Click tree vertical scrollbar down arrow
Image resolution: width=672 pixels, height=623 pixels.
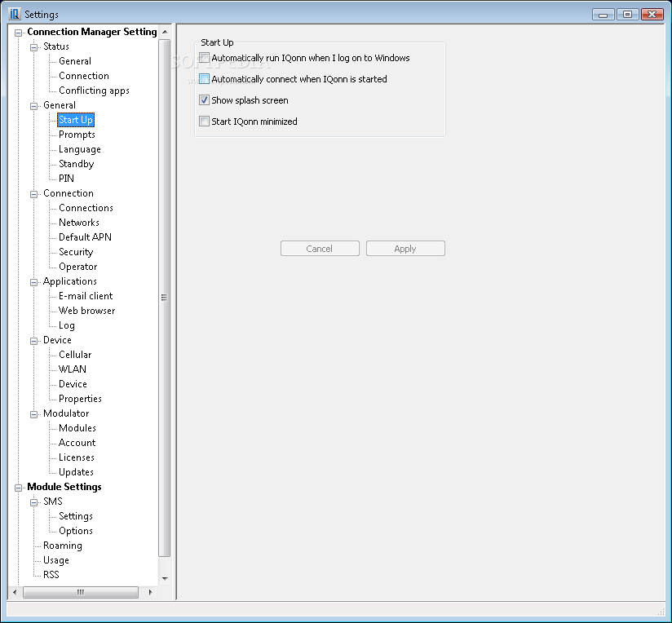coord(165,579)
